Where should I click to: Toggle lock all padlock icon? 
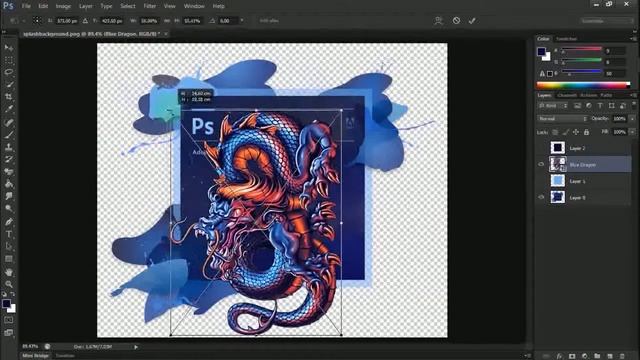(x=586, y=132)
